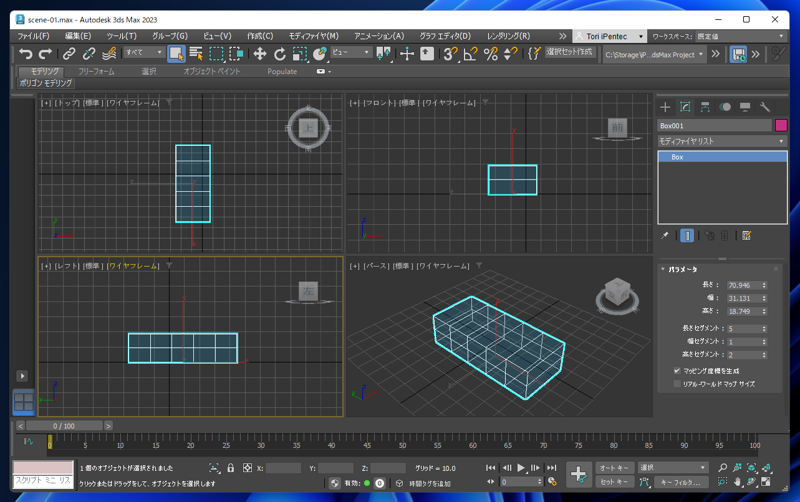Click the pink object color swatch
Screen dimensions: 800x502
point(781,126)
